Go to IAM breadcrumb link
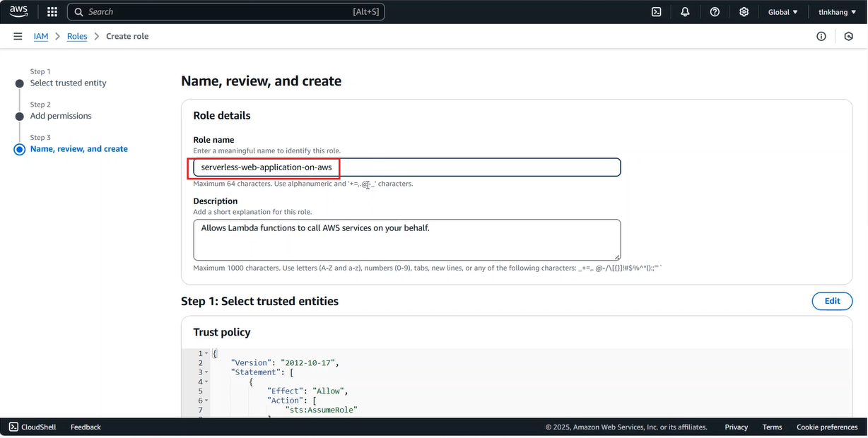 [41, 36]
